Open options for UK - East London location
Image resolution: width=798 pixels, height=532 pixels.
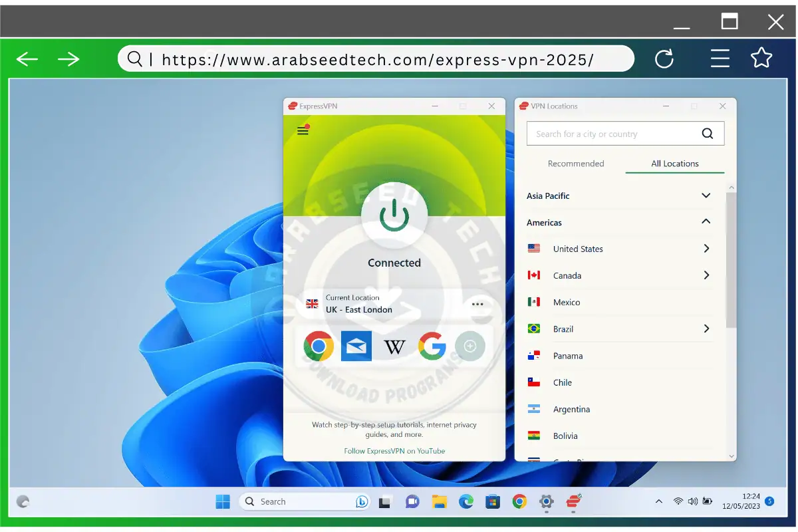[477, 304]
